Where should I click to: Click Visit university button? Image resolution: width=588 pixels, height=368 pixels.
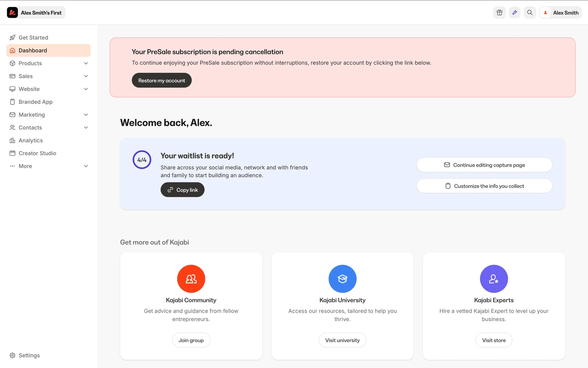(342, 340)
